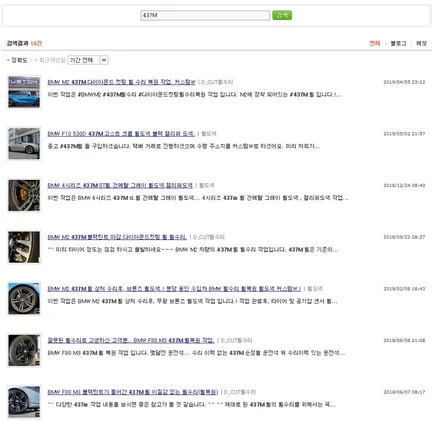This screenshot has width=440, height=422.
Task: Switch to the 메모 results tab
Action: 421,43
